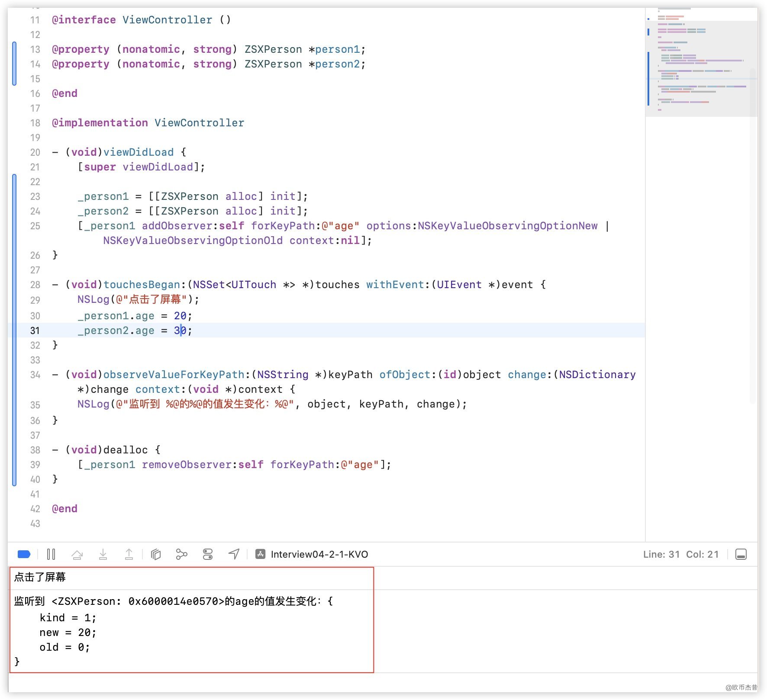Click the viewDidLoad method name on line 20

pyautogui.click(x=139, y=152)
